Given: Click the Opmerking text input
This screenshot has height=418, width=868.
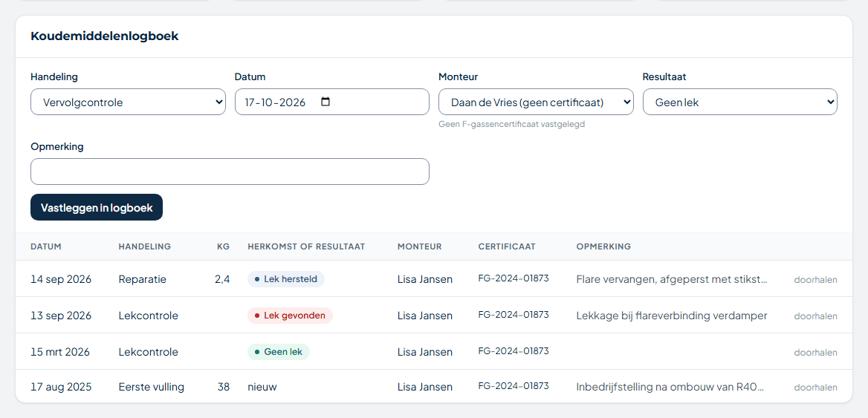Looking at the screenshot, I should [230, 172].
